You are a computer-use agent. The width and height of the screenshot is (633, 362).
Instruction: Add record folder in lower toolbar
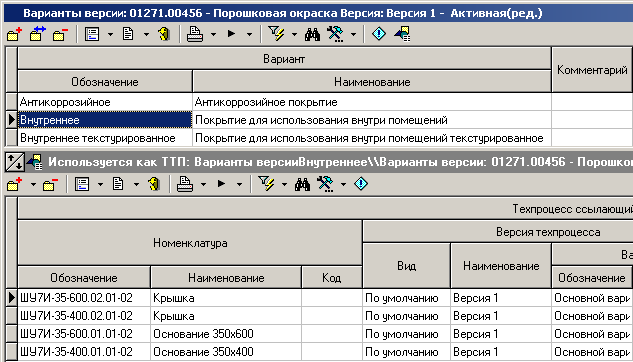pyautogui.click(x=14, y=184)
